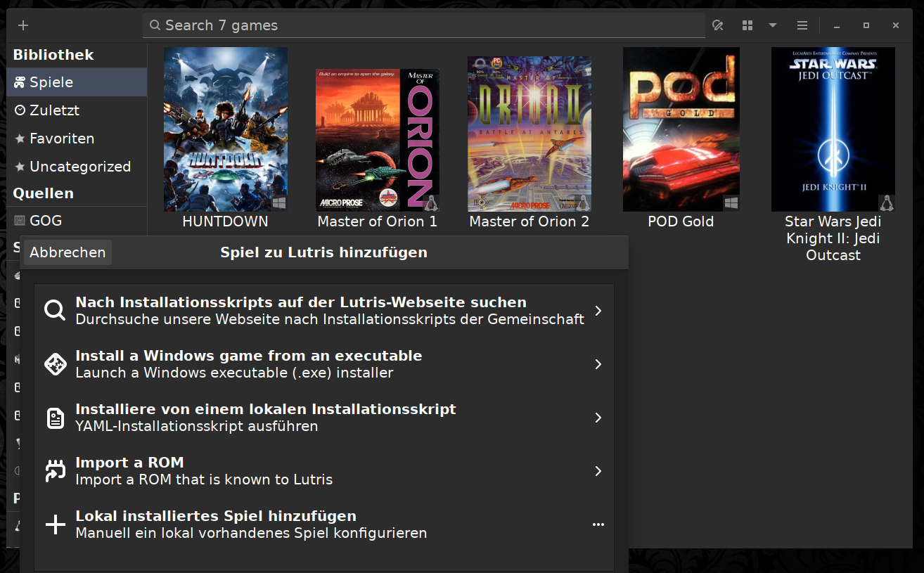Click Windows badge on POD Gold cover
The height and width of the screenshot is (573, 924).
pyautogui.click(x=731, y=203)
